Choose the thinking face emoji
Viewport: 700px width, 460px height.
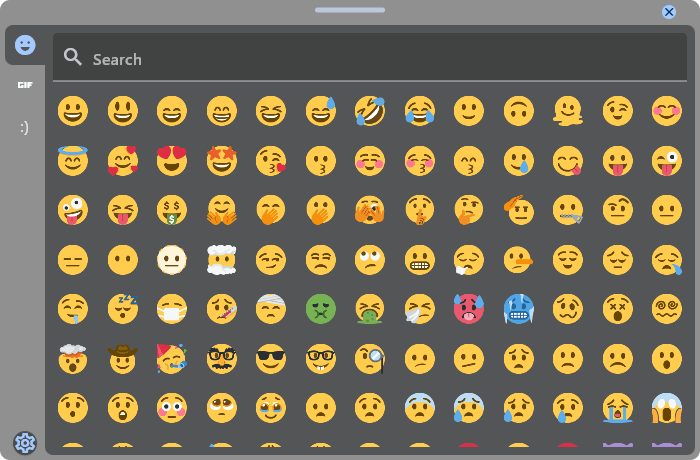tap(469, 210)
